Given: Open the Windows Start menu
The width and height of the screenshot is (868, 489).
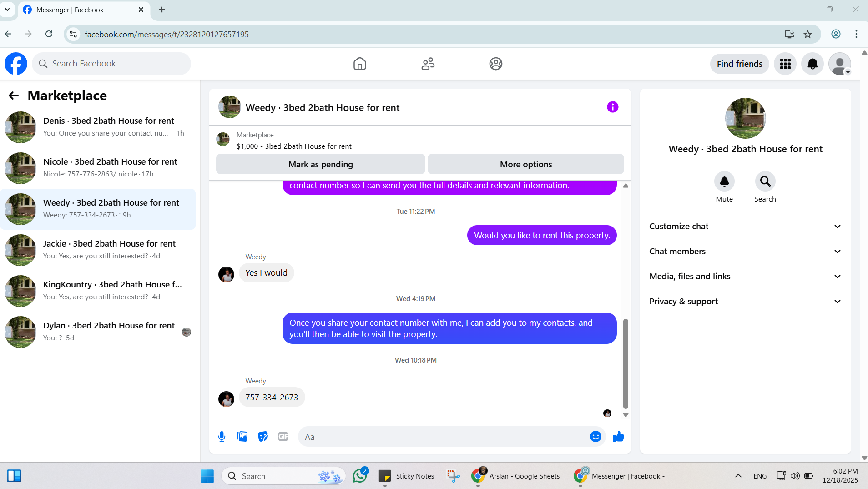Looking at the screenshot, I should click(x=207, y=476).
